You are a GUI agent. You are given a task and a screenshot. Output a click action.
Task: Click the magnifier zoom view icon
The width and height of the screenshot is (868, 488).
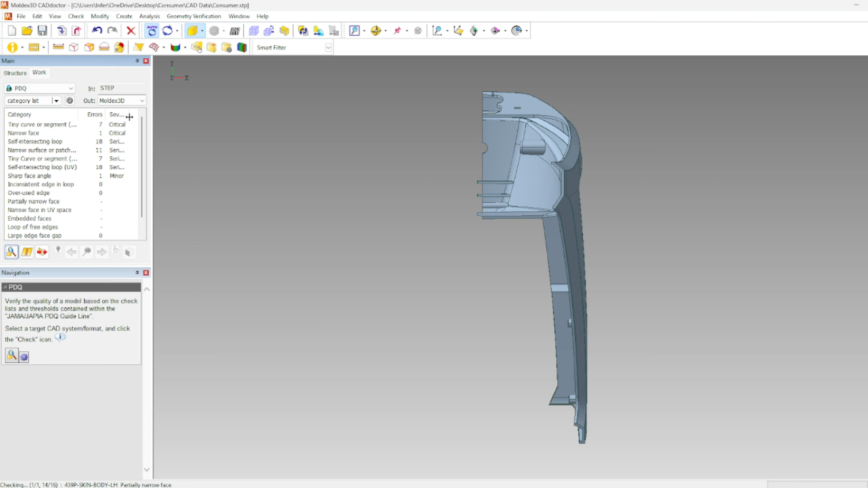pos(354,30)
